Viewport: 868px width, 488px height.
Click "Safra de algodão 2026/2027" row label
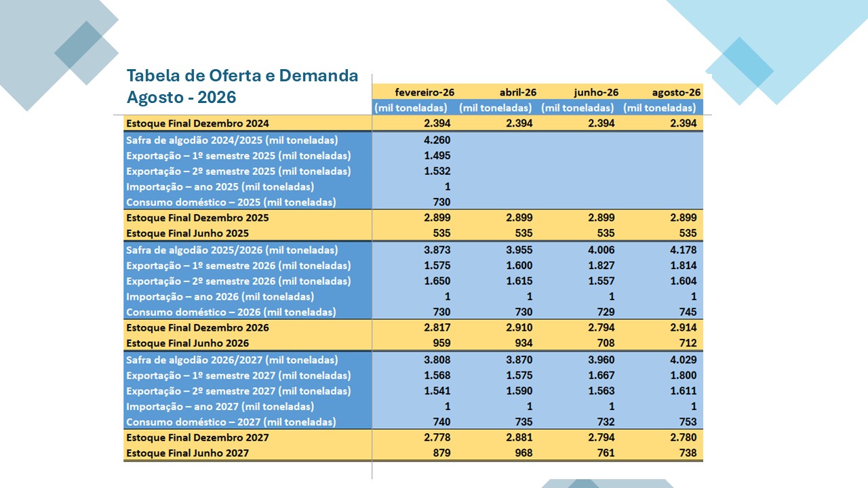tap(232, 360)
